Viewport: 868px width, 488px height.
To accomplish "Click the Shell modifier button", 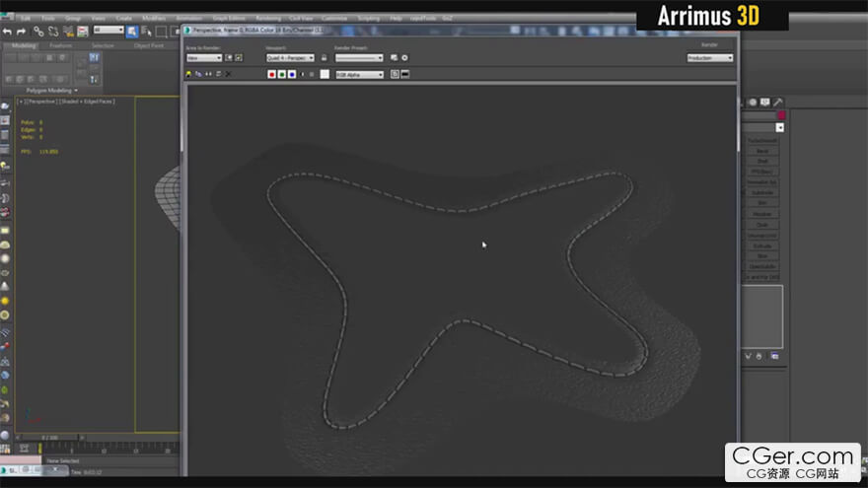I will 761,161.
